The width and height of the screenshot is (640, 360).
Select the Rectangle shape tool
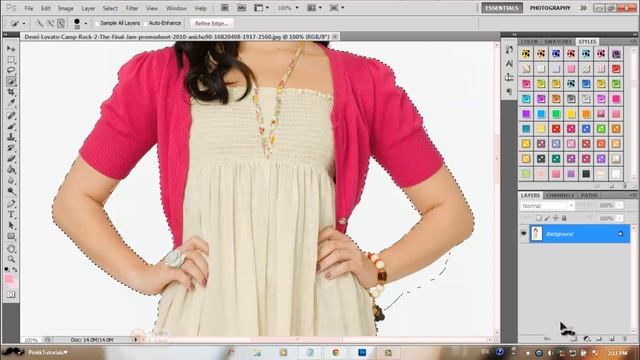tap(11, 236)
